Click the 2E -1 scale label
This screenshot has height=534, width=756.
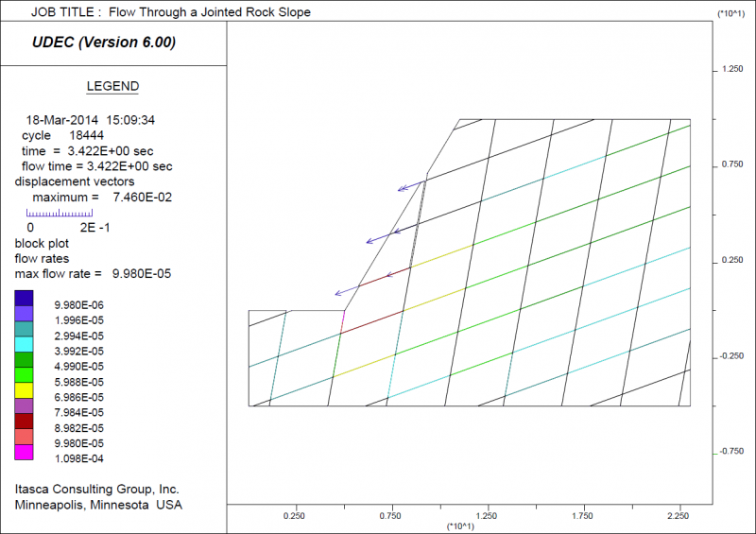[95, 228]
